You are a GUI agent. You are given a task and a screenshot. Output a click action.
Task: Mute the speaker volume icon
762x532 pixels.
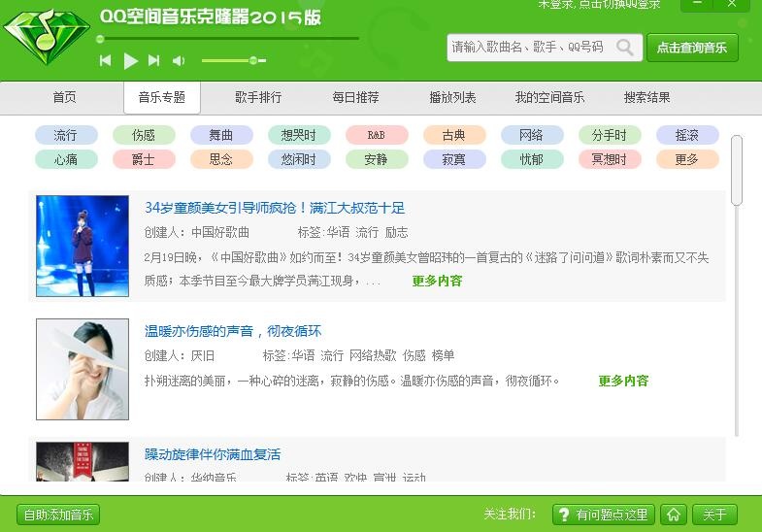click(179, 61)
